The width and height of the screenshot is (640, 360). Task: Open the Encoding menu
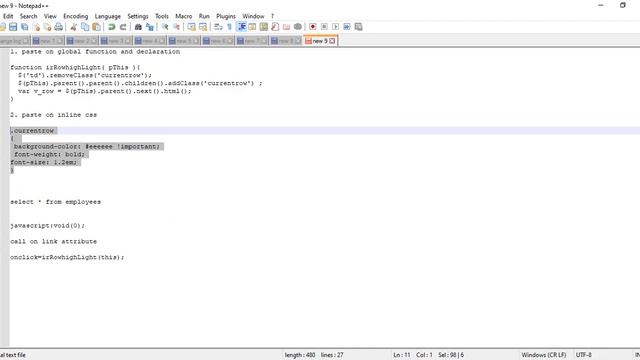(x=76, y=16)
